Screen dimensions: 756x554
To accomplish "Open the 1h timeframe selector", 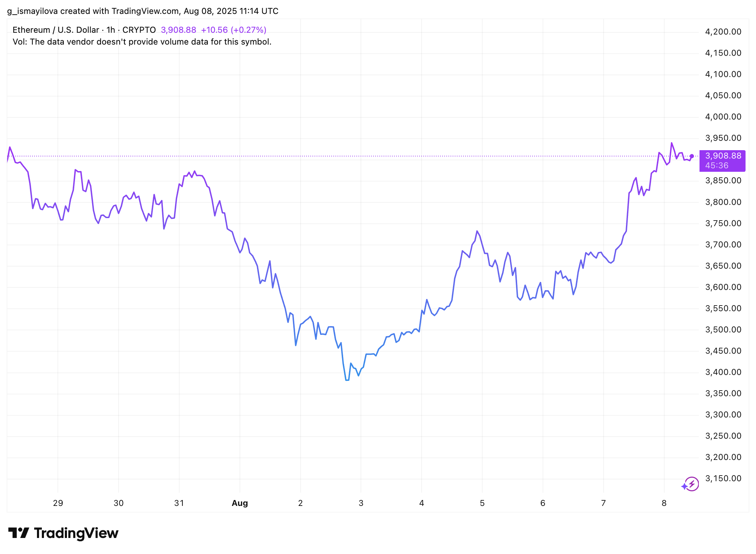I will pyautogui.click(x=111, y=30).
